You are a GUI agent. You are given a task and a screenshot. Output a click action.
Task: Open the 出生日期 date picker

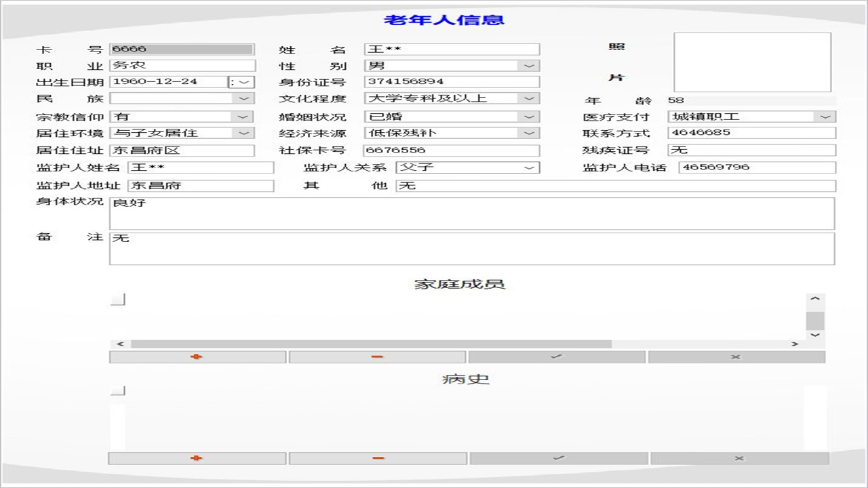pyautogui.click(x=246, y=81)
